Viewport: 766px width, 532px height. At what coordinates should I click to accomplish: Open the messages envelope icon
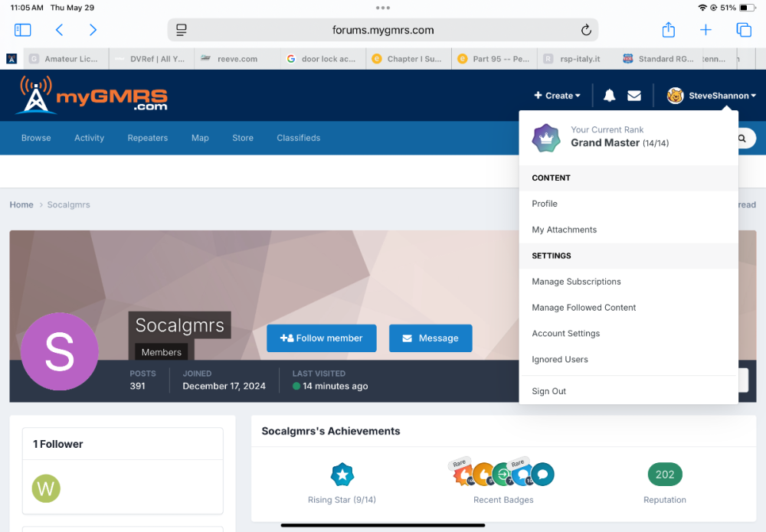coord(634,96)
